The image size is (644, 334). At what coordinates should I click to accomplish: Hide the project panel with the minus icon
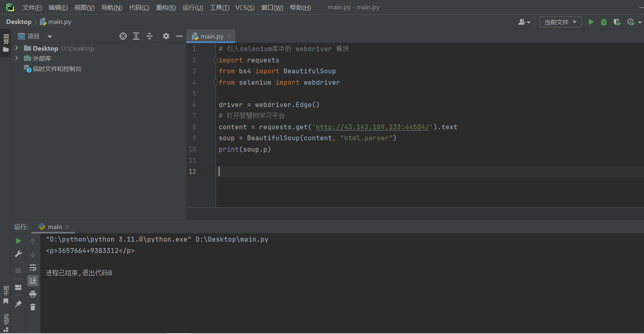179,36
